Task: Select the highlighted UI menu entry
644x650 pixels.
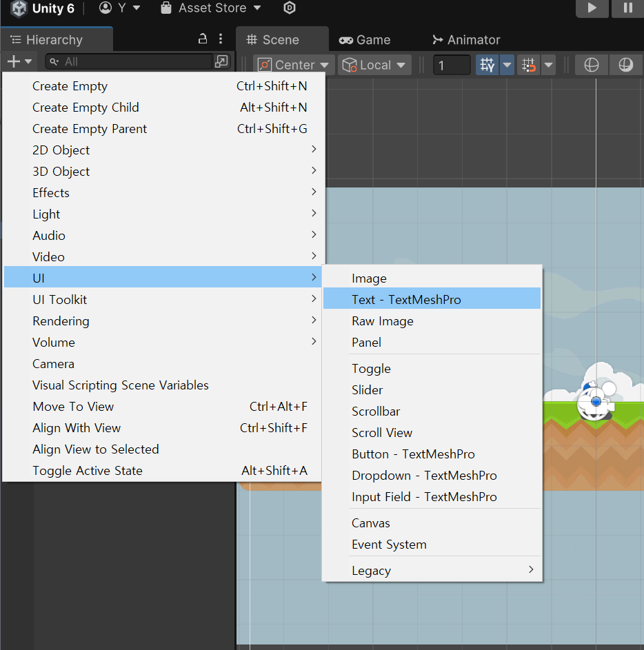Action: tap(163, 277)
